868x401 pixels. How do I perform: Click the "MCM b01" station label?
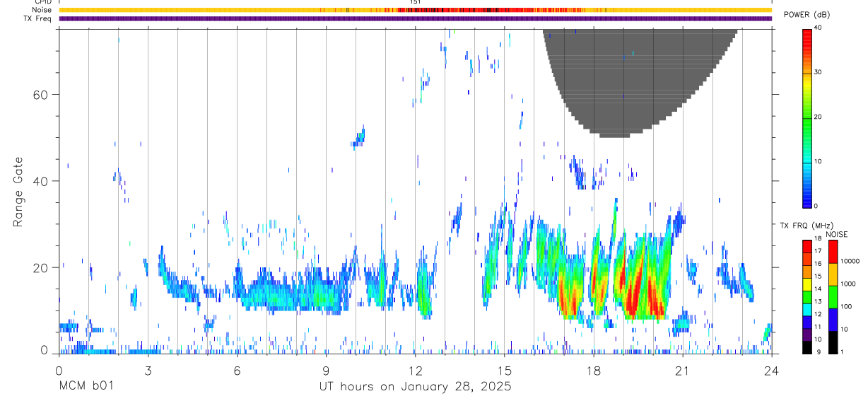86,387
